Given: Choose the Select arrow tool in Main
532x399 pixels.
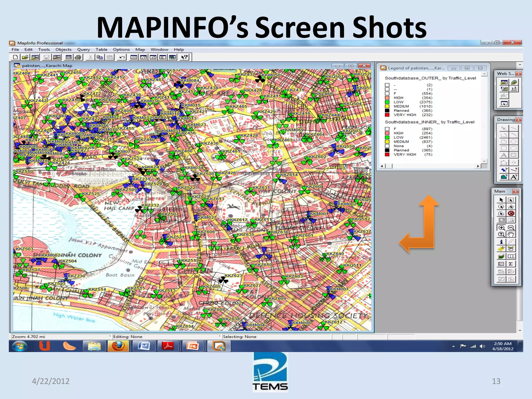Looking at the screenshot, I should click(x=501, y=200).
